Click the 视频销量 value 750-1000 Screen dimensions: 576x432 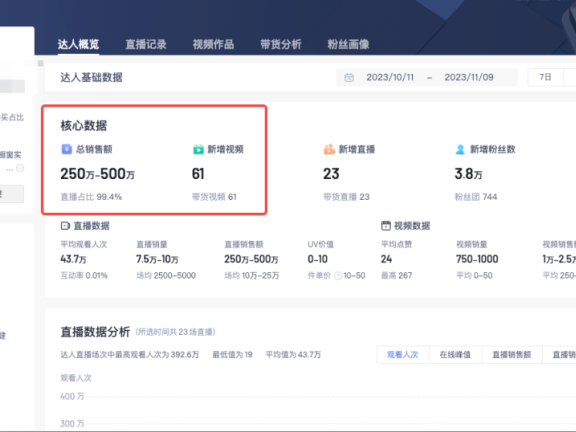(477, 259)
